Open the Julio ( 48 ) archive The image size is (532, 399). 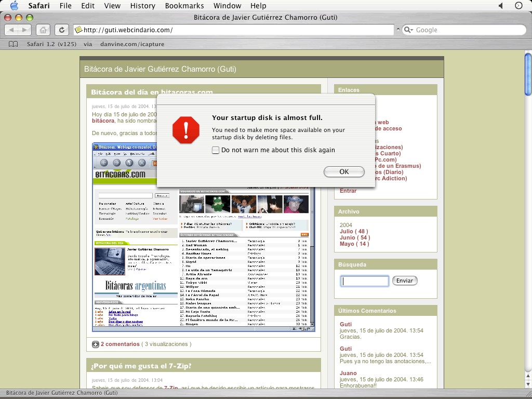pos(354,231)
